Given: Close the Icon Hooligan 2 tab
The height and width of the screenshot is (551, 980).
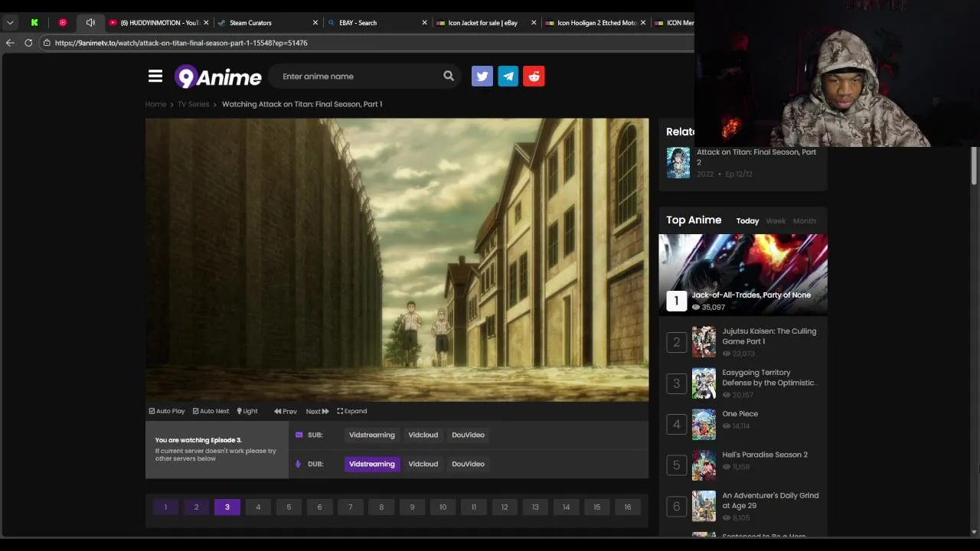Looking at the screenshot, I should 643,23.
